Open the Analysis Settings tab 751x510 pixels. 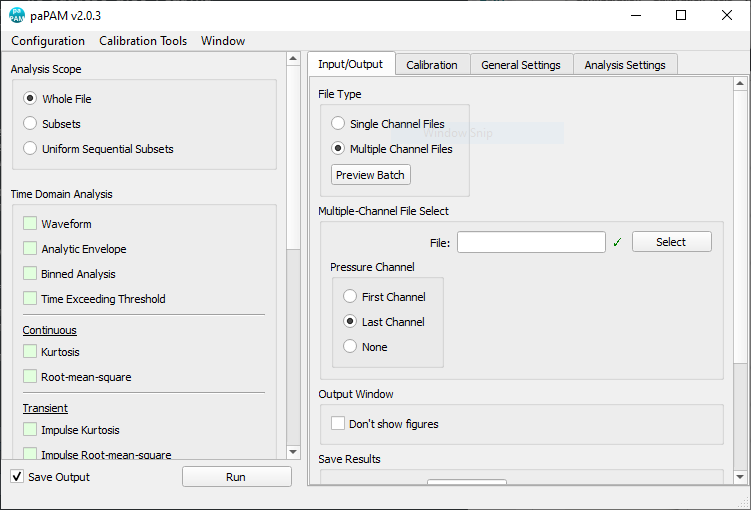pos(624,65)
